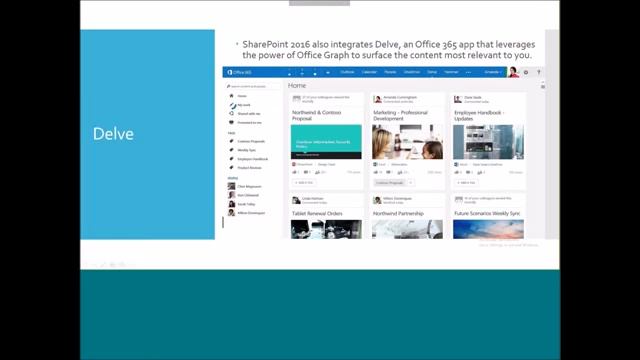This screenshot has width=640, height=360.
Task: Click the Shared with me sidebar icon
Action: tap(231, 113)
